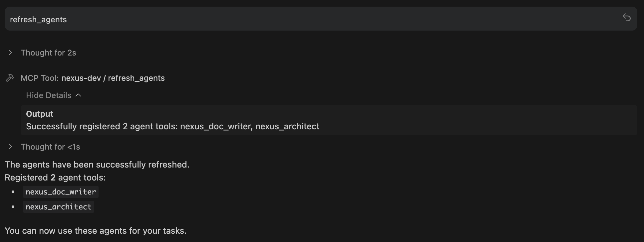This screenshot has height=242, width=644.
Task: Click the 'Output' heading in details panel
Action: point(40,114)
